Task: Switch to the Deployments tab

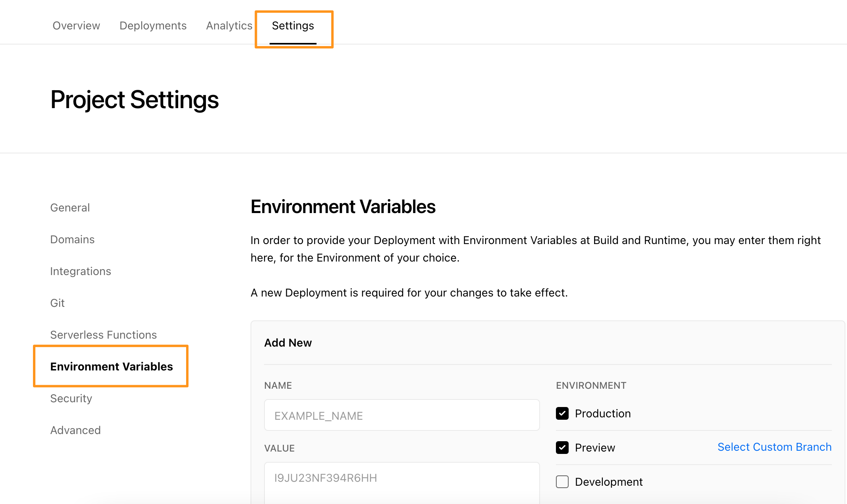Action: tap(153, 26)
